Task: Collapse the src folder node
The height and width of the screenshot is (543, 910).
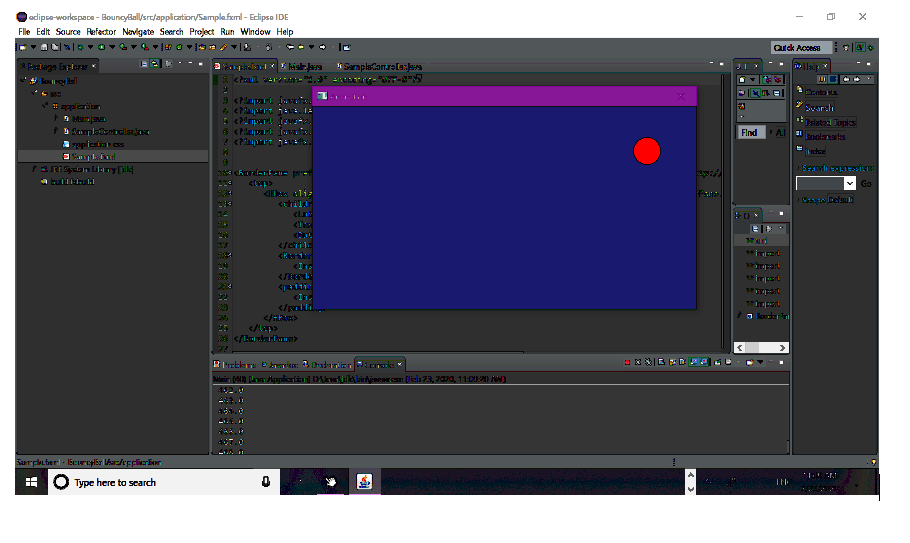Action: [x=34, y=93]
